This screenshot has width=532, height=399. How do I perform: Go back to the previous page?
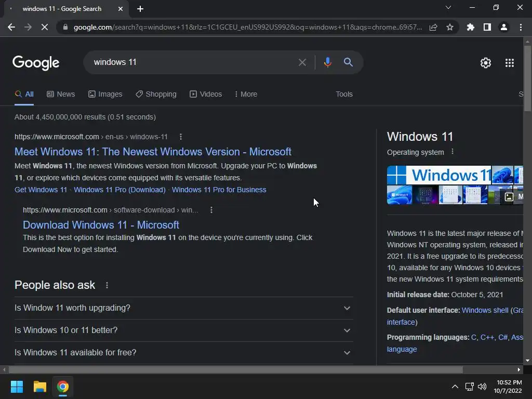[x=11, y=27]
